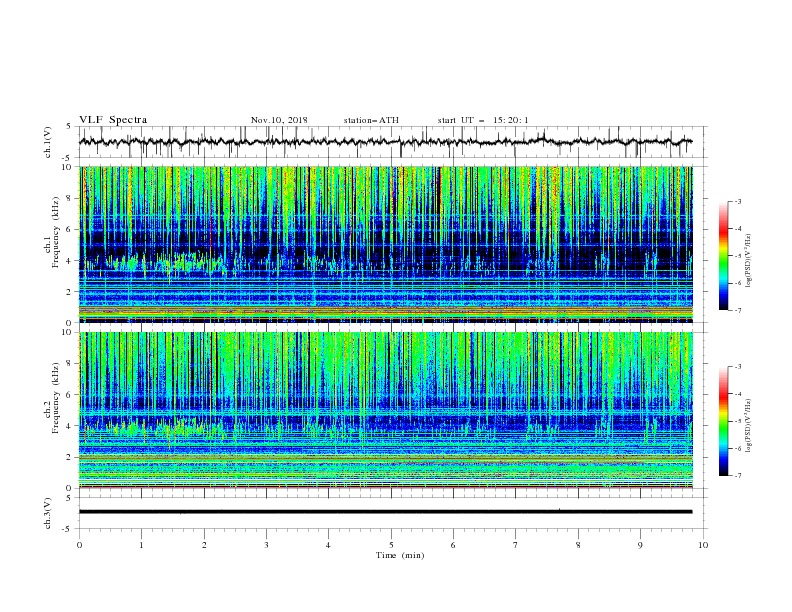Click the "-7" bottom value of ch.2 colorbar
The width and height of the screenshot is (792, 612).
[737, 476]
